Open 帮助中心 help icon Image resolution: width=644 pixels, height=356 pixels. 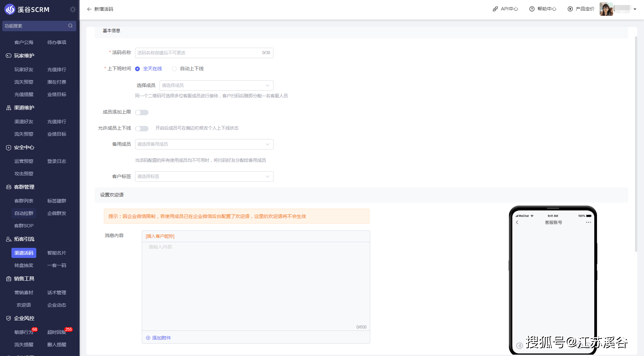[532, 9]
